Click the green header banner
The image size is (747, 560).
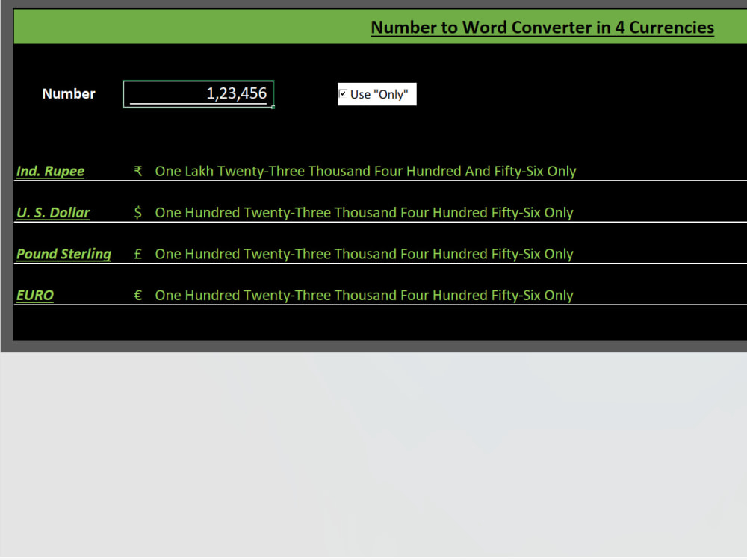point(187,26)
